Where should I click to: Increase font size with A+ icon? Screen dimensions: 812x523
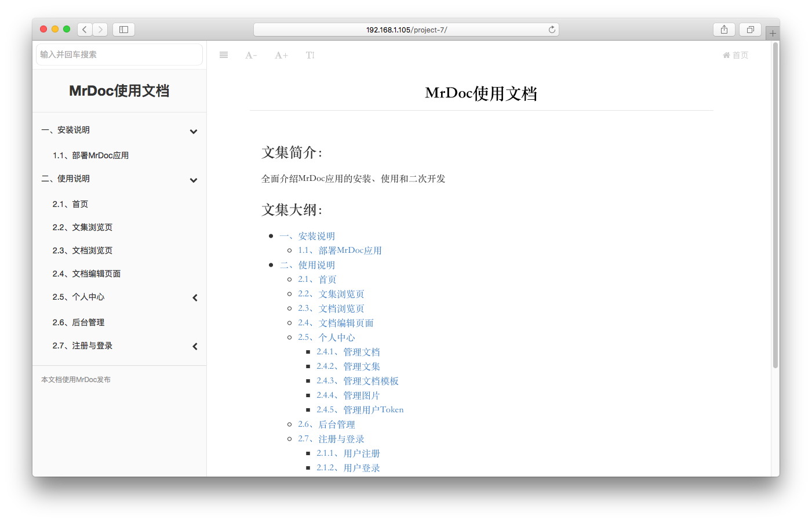(x=281, y=55)
